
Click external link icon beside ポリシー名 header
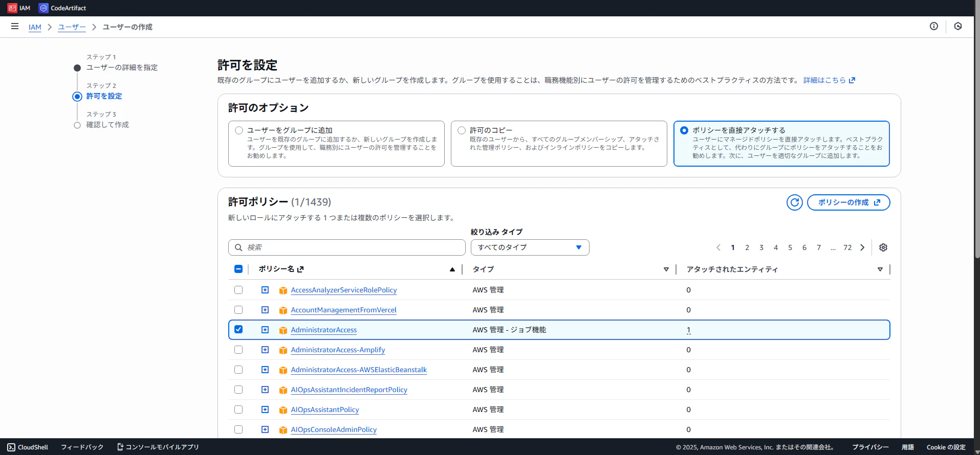coord(300,269)
